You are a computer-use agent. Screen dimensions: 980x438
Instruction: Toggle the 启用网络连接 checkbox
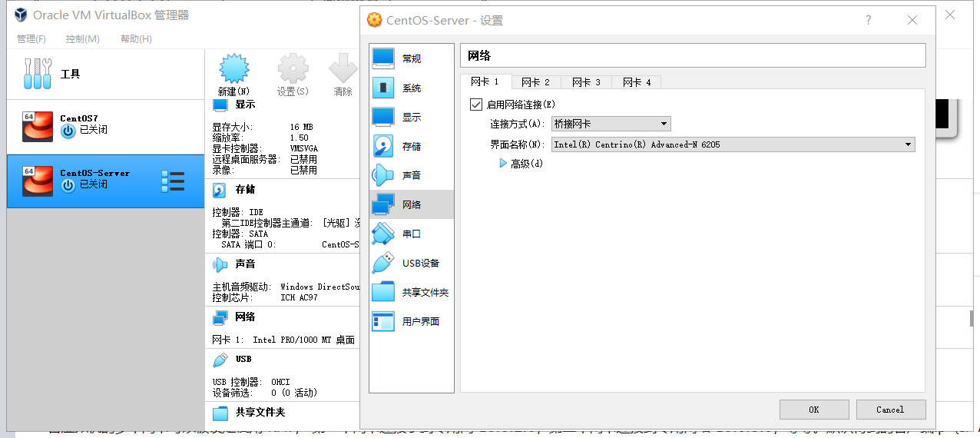point(475,105)
